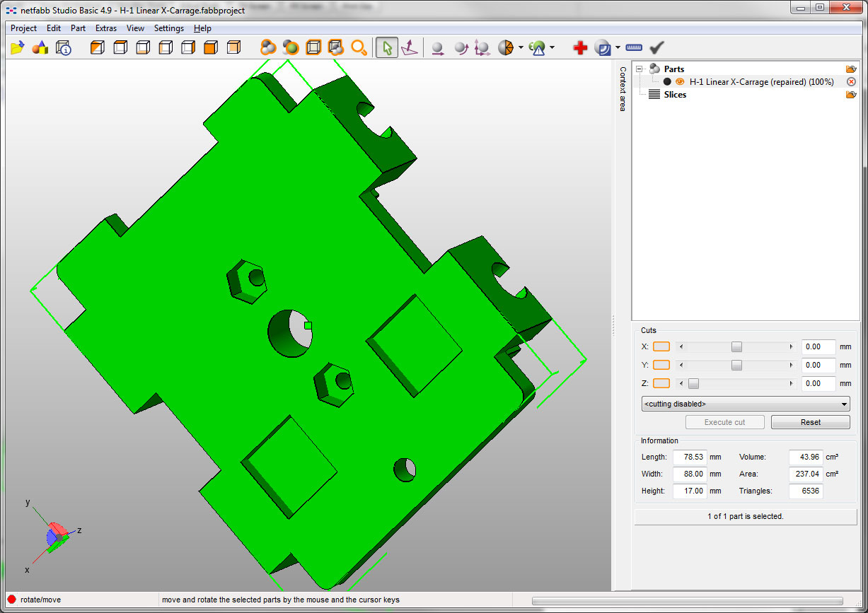Collapse the Parts tree node

[x=640, y=69]
